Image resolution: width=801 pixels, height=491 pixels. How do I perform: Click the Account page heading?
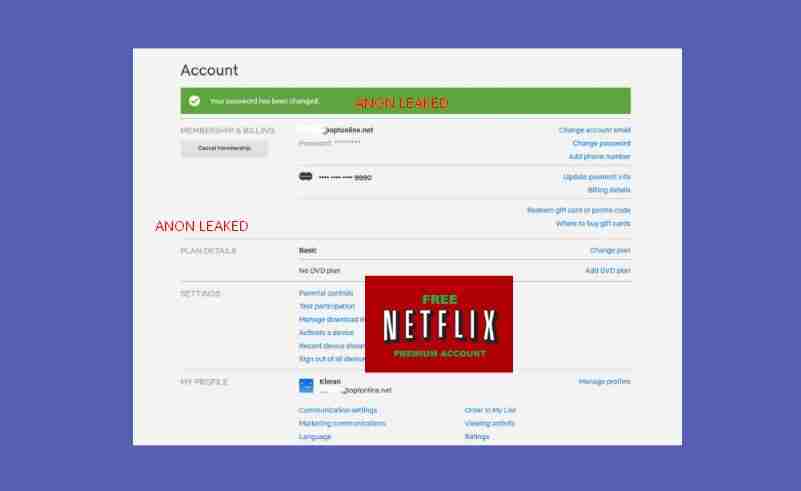(x=209, y=70)
